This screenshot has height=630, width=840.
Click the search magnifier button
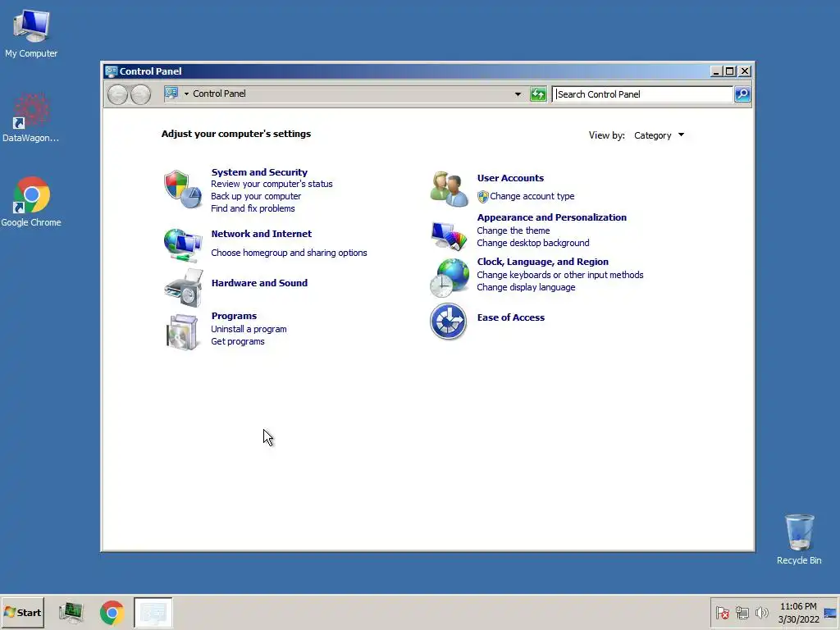(742, 94)
